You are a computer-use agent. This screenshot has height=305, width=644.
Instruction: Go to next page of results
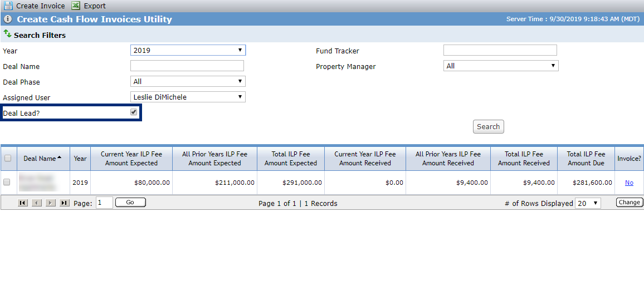pyautogui.click(x=51, y=203)
